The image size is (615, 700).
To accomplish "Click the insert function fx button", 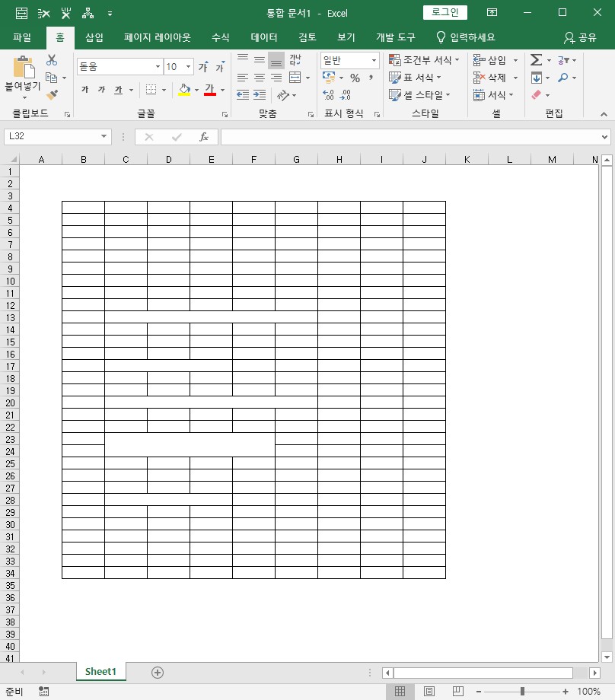I will click(204, 137).
